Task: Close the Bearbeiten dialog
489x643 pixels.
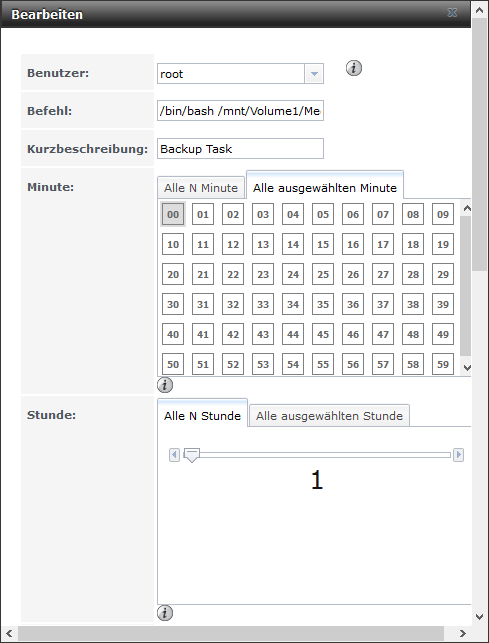Action: click(x=452, y=13)
